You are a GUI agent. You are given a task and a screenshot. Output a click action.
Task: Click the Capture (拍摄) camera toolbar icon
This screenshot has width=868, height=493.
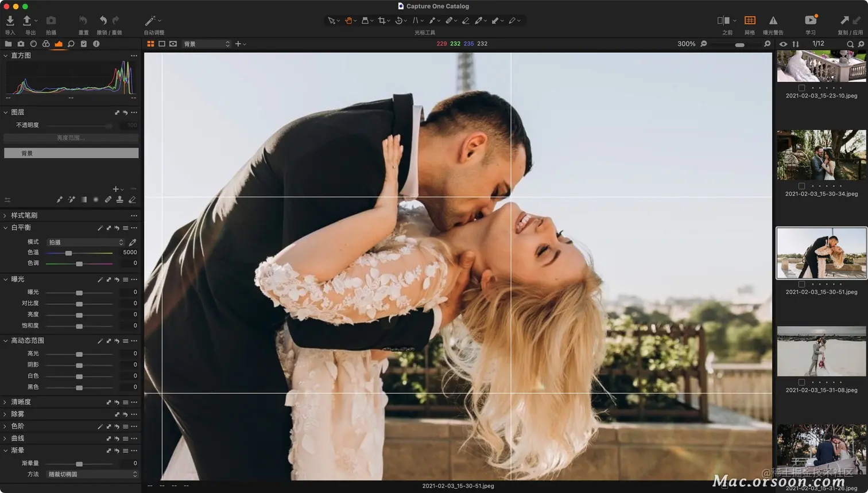tap(51, 21)
